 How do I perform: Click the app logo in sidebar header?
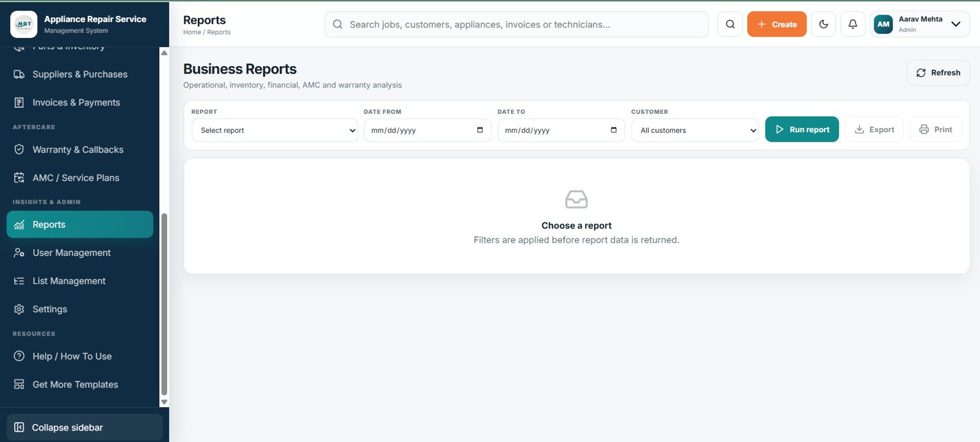24,24
